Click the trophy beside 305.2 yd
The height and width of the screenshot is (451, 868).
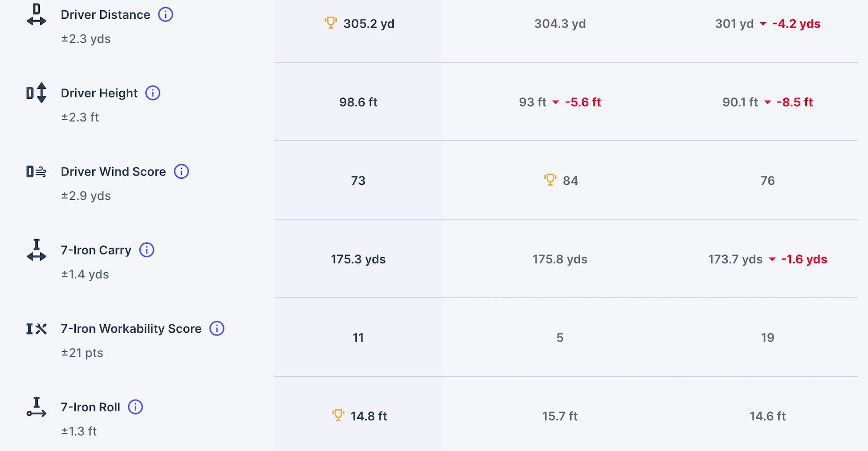pyautogui.click(x=331, y=22)
